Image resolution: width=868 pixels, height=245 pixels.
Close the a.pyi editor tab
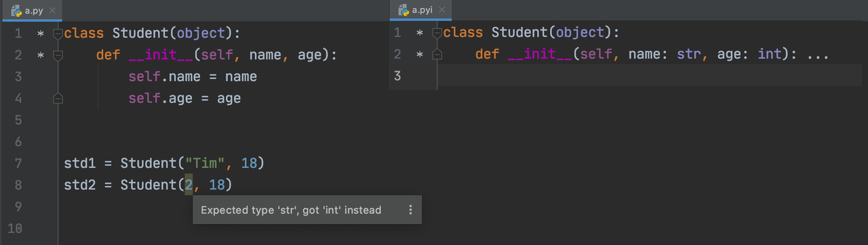point(441,10)
